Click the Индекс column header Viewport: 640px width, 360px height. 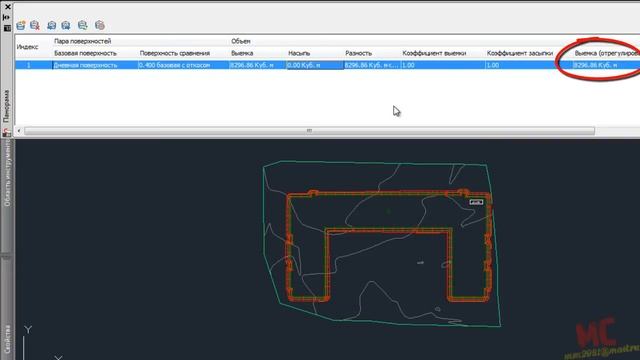pos(27,47)
